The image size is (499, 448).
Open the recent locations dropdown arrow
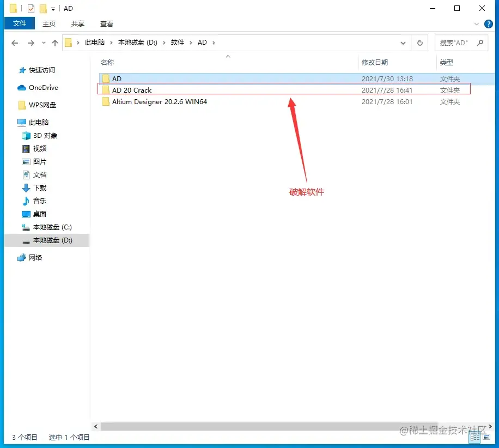pos(44,43)
